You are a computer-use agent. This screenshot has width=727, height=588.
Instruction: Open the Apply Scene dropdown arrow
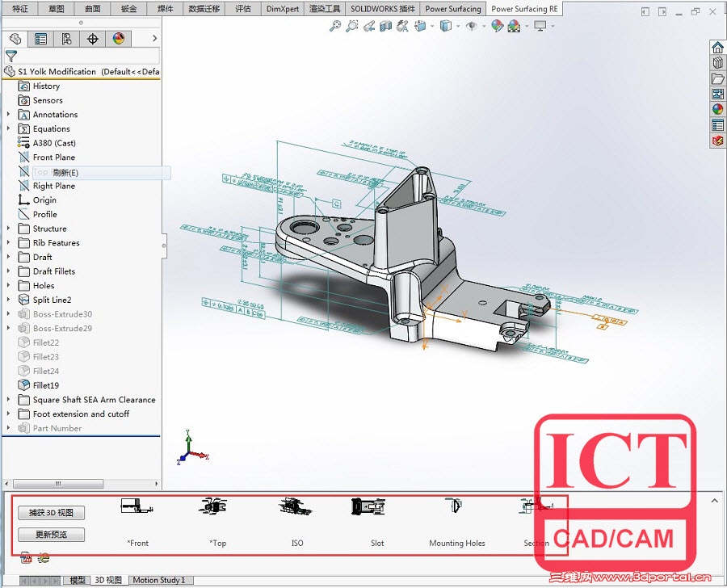pos(527,26)
